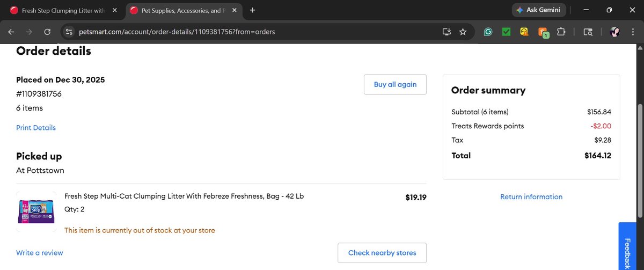Open a new browser tab
Viewport: 644px width, 270px height.
[x=252, y=10]
